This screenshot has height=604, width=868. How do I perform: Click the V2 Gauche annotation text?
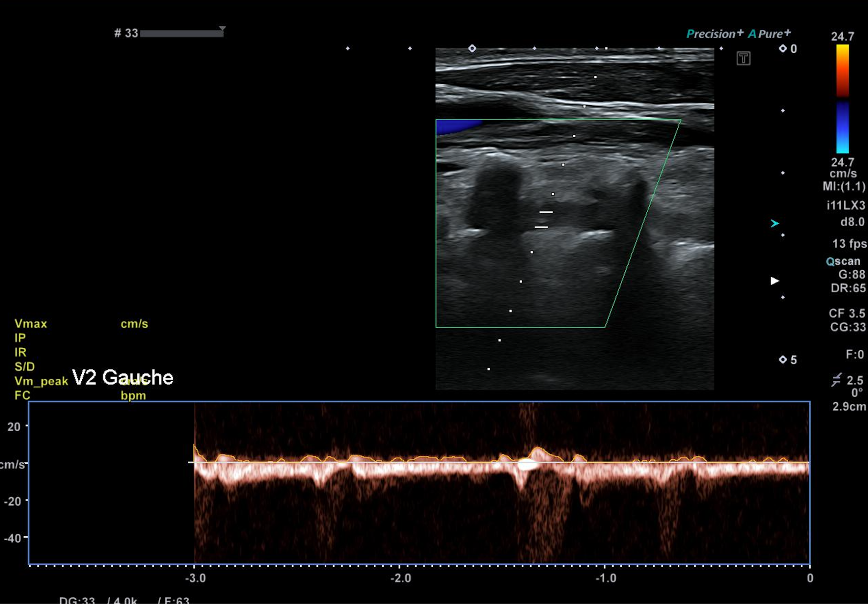click(123, 377)
